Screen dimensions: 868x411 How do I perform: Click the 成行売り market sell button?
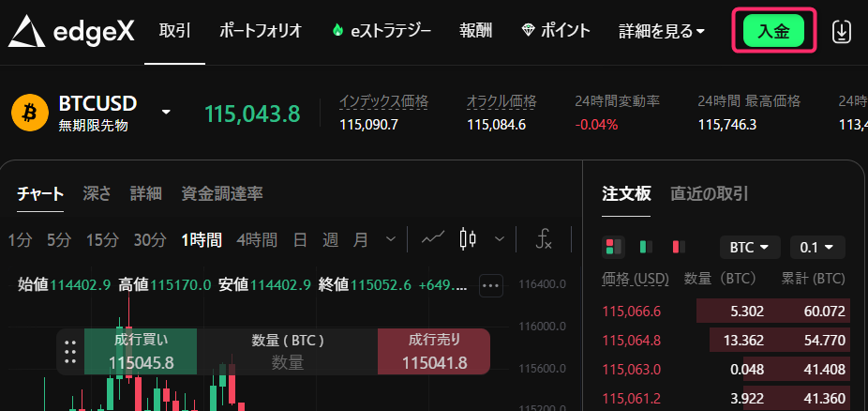click(434, 352)
